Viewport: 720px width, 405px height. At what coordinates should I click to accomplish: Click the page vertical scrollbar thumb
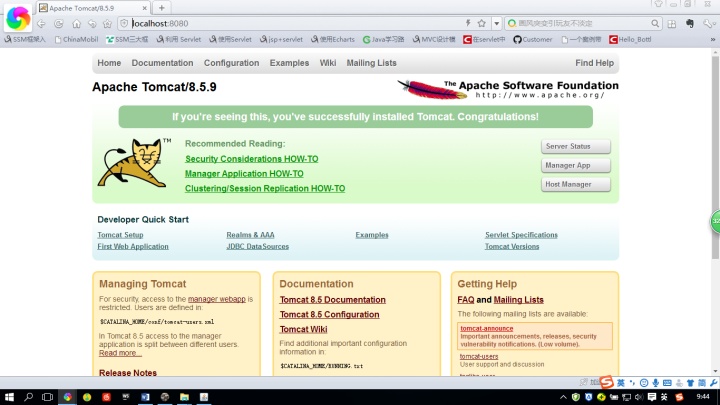coord(715,156)
